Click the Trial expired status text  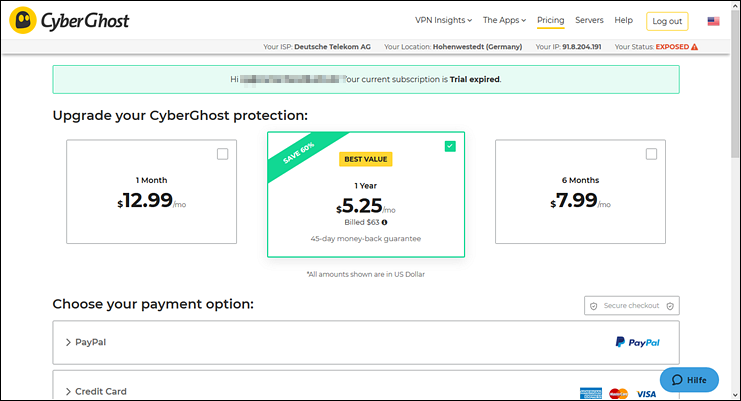click(x=474, y=79)
